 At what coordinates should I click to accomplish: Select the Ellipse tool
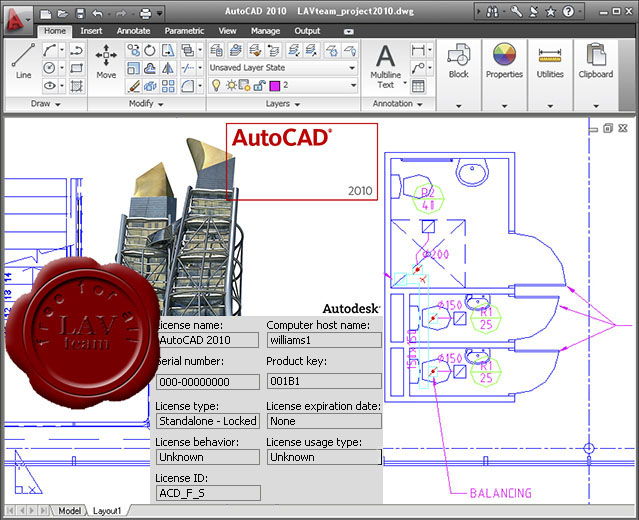point(49,86)
